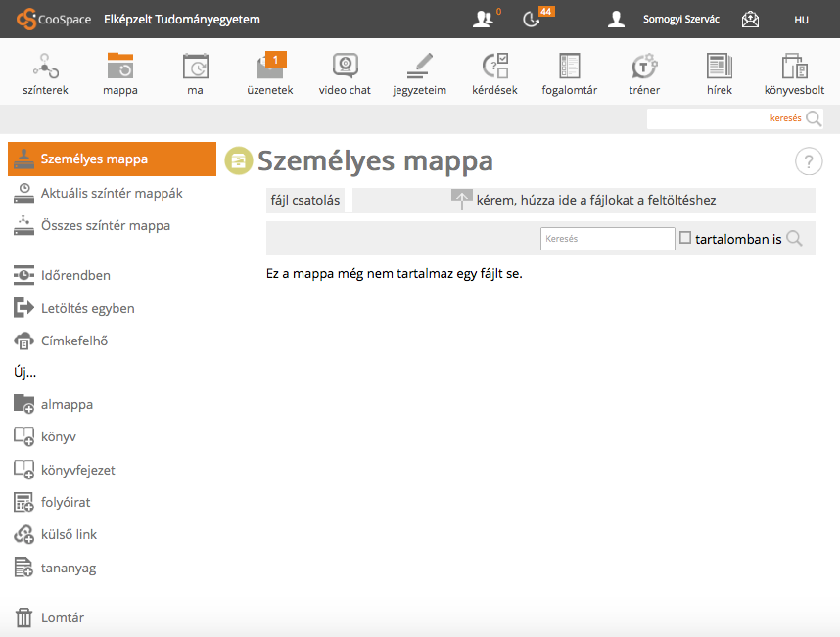Click the fájl csatolás button

305,201
